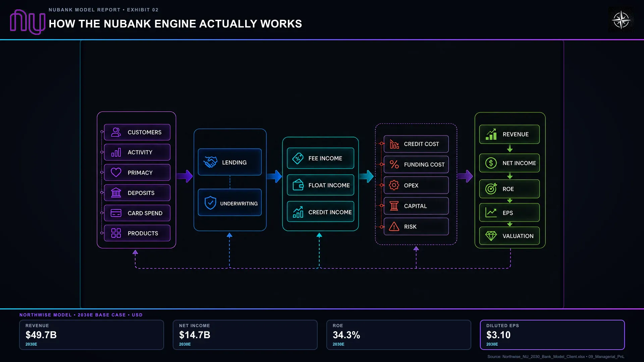Image resolution: width=644 pixels, height=362 pixels.
Task: Click the Revenue rising bars icon
Action: pyautogui.click(x=491, y=134)
